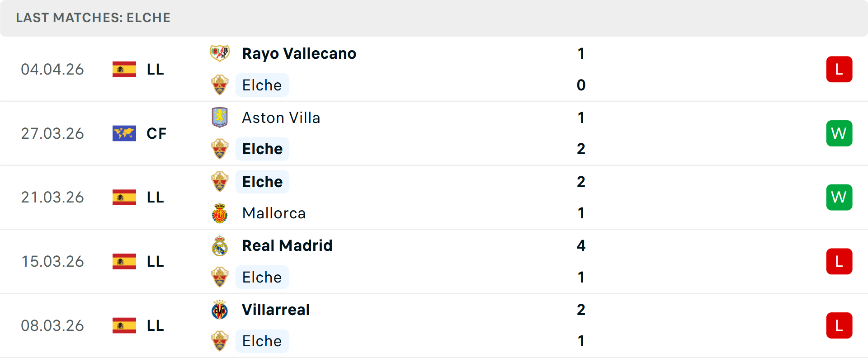Open the Rayo Vallecano team link
Screen dimensions: 868x358
(299, 53)
